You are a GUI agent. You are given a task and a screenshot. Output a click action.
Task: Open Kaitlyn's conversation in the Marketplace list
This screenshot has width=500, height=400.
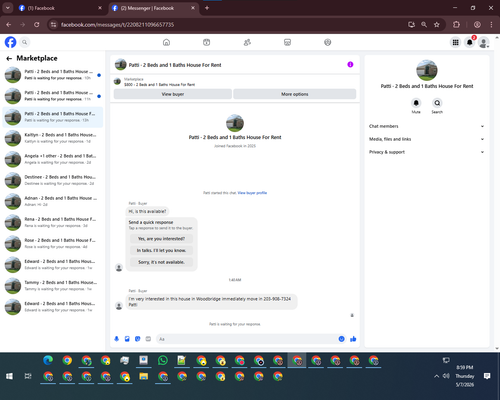point(53,138)
